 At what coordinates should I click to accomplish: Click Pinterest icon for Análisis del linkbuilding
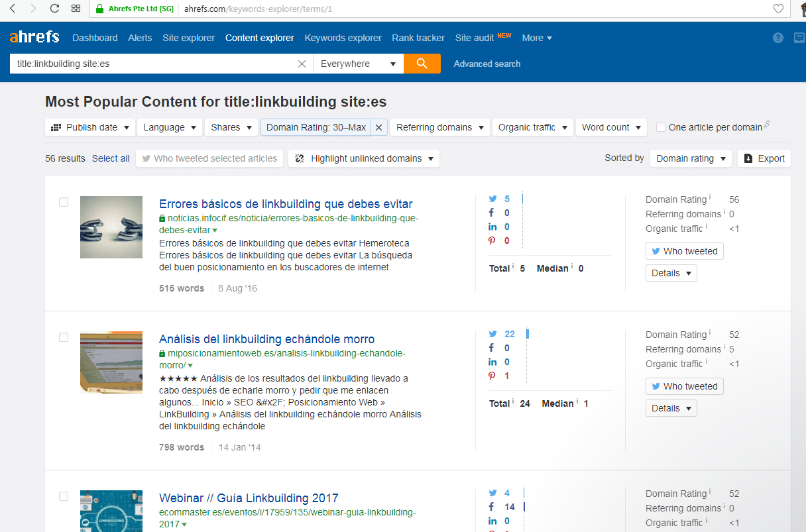click(492, 376)
